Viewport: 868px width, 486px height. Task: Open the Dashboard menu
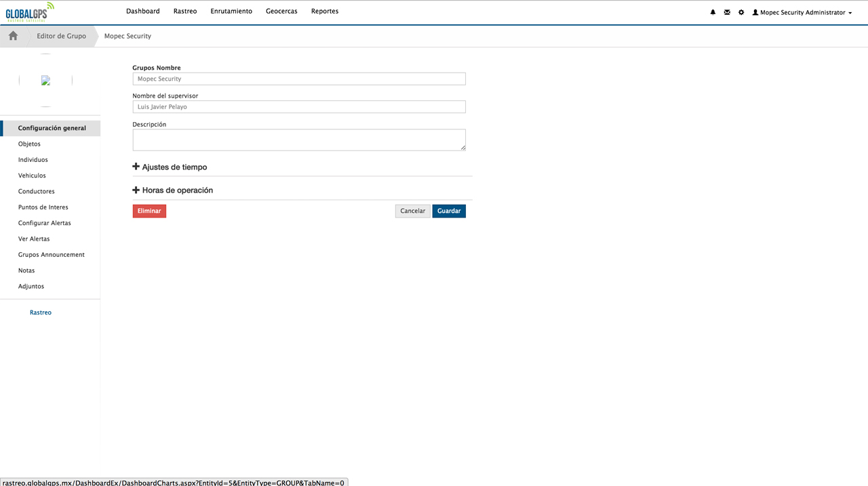pyautogui.click(x=142, y=11)
